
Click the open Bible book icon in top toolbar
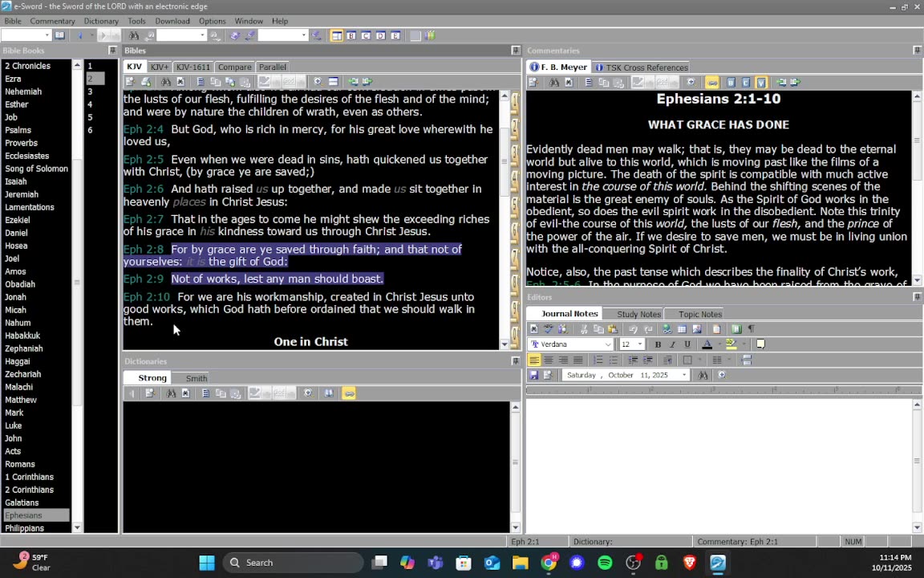59,35
